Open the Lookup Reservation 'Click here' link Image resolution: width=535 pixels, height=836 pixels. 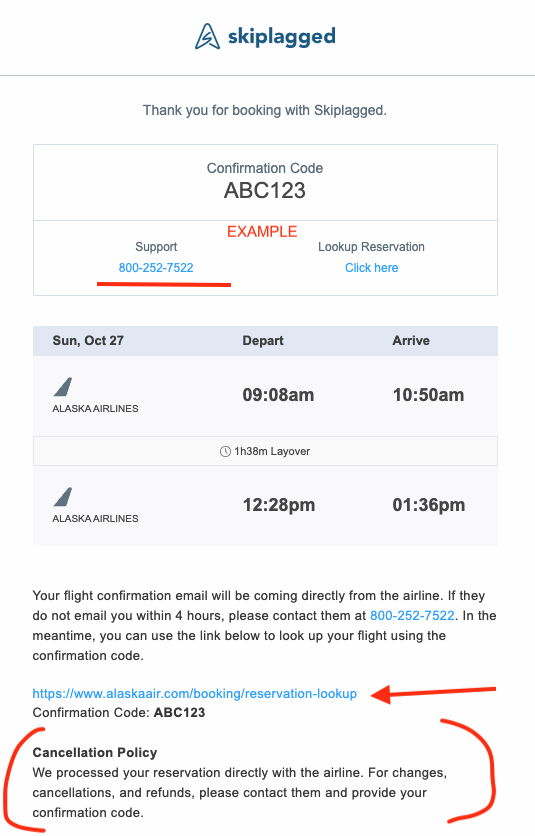click(371, 268)
